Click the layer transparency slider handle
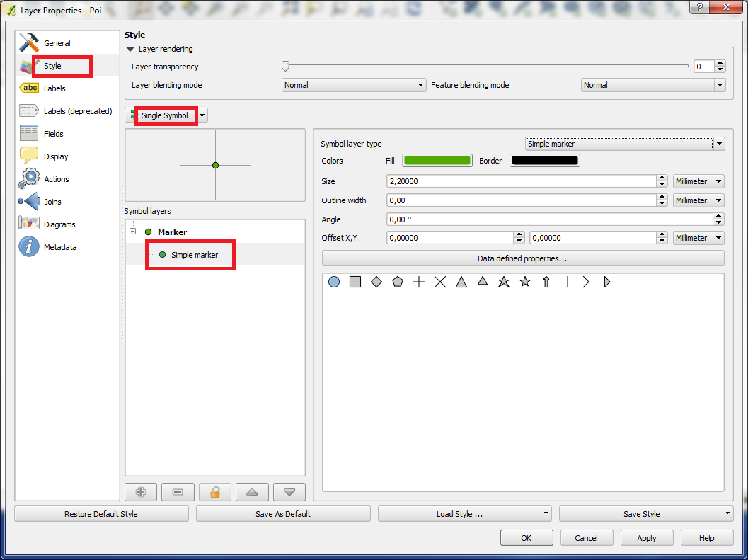The width and height of the screenshot is (748, 560). click(285, 66)
